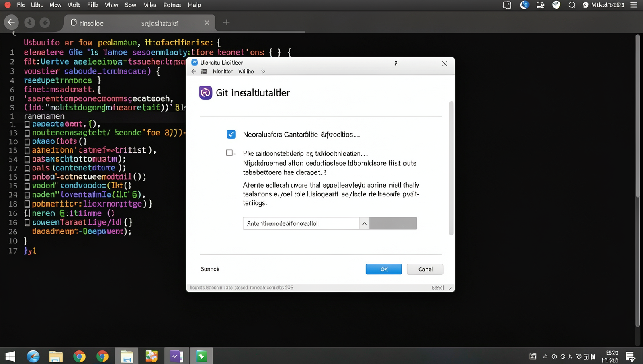643x364 pixels.
Task: Toggle checkbox on line oais(cantenetdture
Action: pos(27,168)
